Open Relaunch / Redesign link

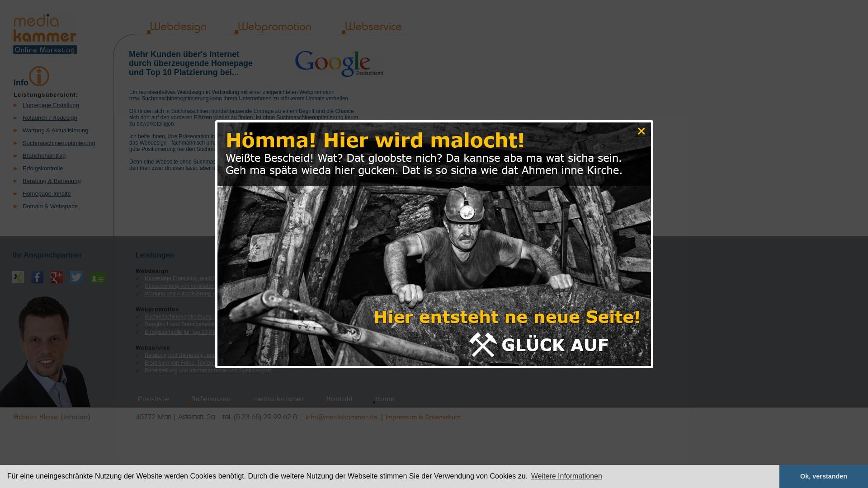click(50, 118)
